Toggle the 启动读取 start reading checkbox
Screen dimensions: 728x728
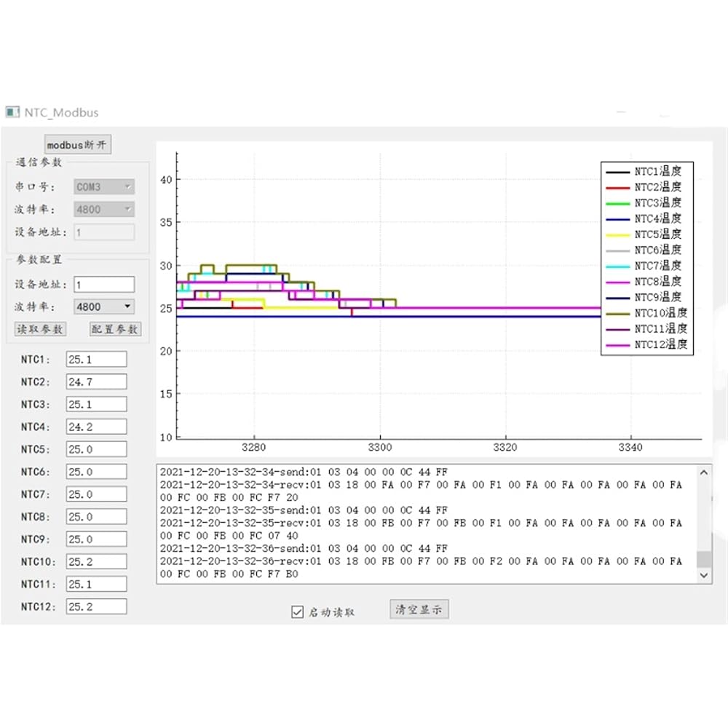pyautogui.click(x=297, y=612)
